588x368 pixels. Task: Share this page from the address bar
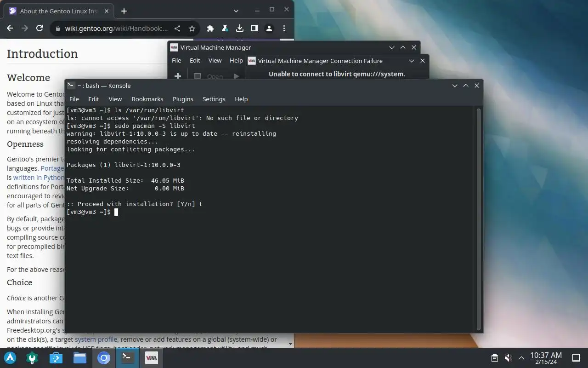(177, 29)
